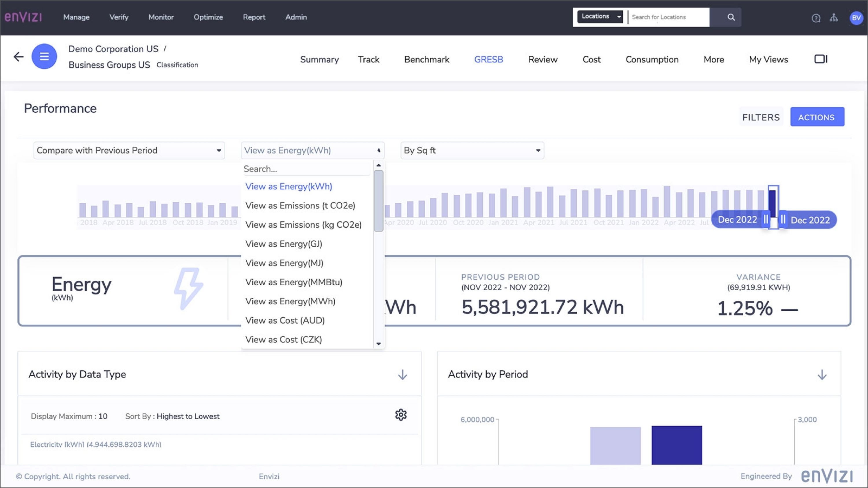Select View as Emissions (t CO2e)
This screenshot has height=488, width=868.
pos(300,205)
